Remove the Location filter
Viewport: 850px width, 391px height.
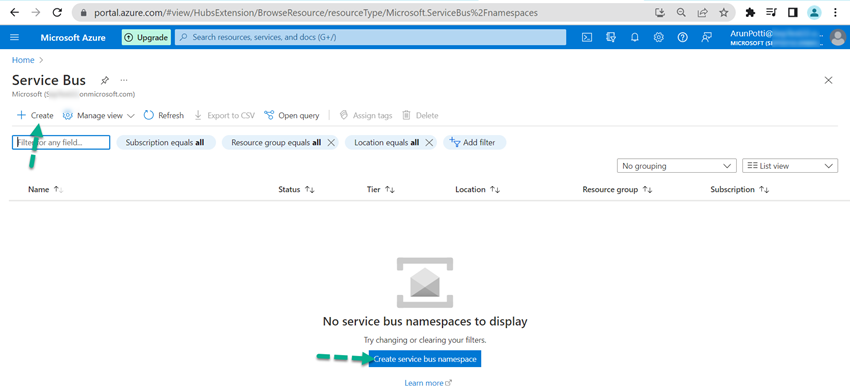pos(429,143)
